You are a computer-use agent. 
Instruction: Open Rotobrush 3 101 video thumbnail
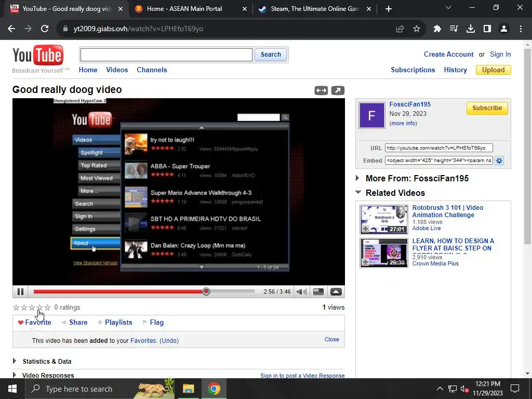point(384,220)
